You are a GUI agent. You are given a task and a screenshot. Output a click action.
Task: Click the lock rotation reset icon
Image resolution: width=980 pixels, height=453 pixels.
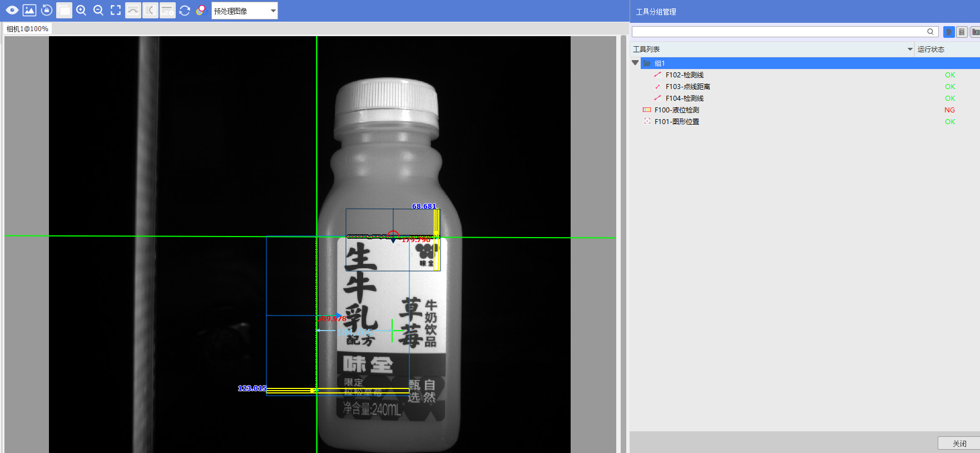[47, 11]
